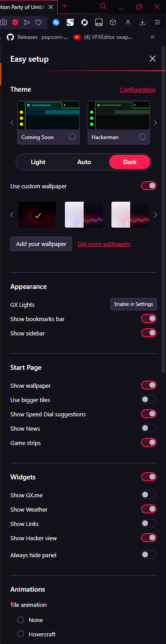Enable the Show News toggle
Viewport: 166px width, 644px height.
point(149,428)
